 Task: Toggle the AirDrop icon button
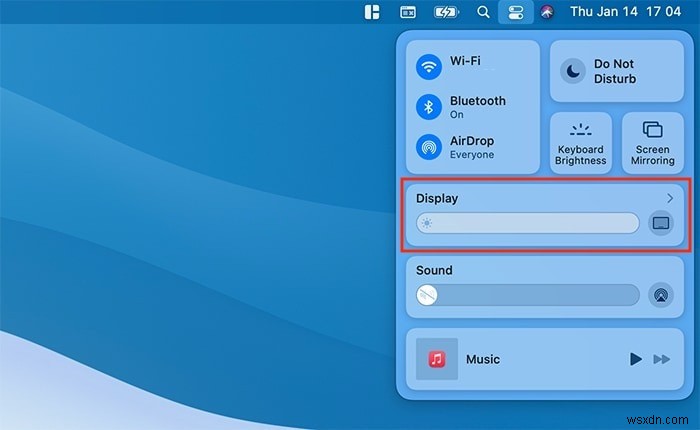point(429,147)
